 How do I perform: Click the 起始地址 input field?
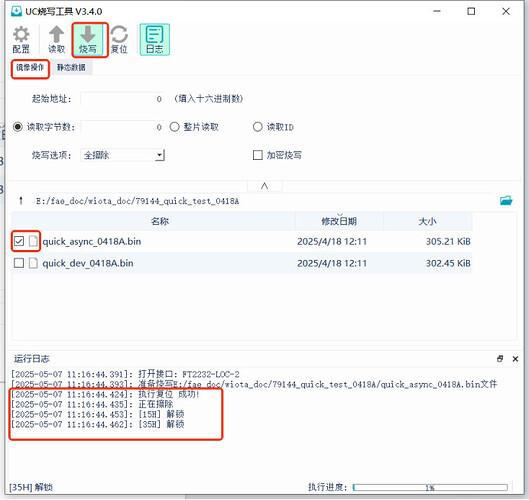point(122,99)
